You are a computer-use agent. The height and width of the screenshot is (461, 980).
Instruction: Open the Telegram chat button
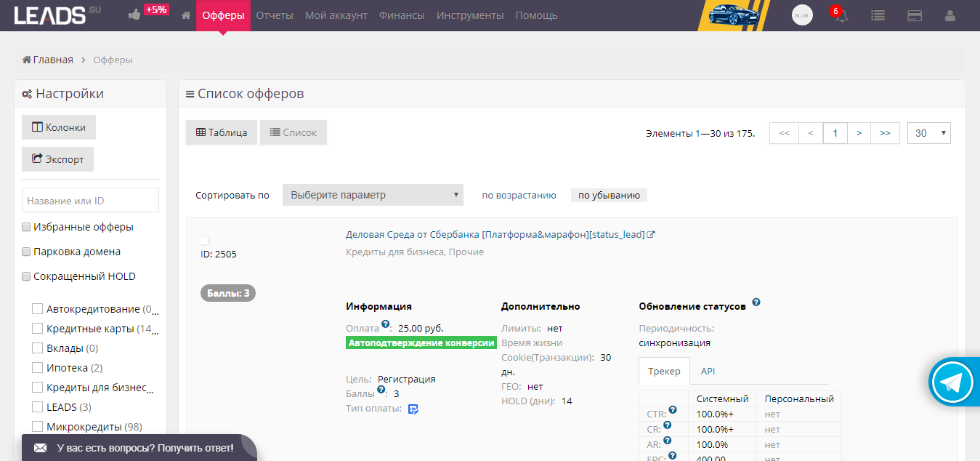tap(952, 382)
